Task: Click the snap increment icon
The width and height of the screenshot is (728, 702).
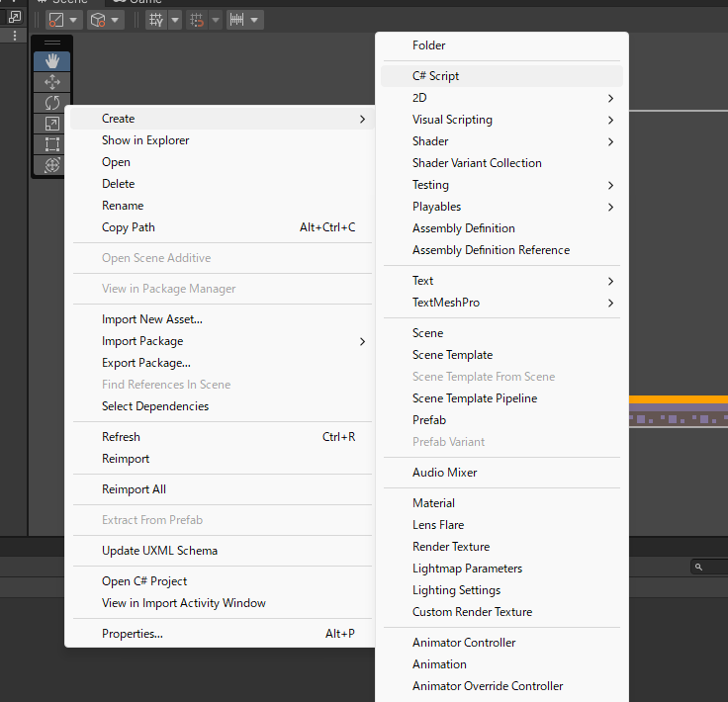Action: pos(197,20)
